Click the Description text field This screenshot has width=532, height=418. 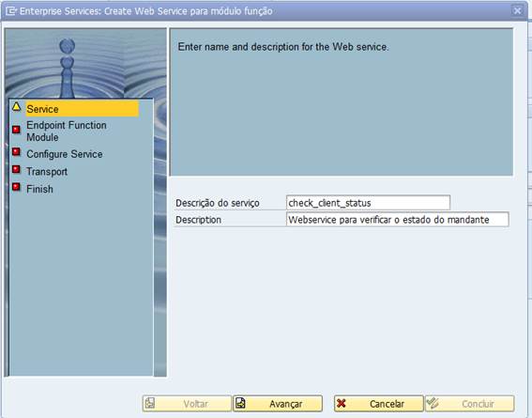coord(397,220)
